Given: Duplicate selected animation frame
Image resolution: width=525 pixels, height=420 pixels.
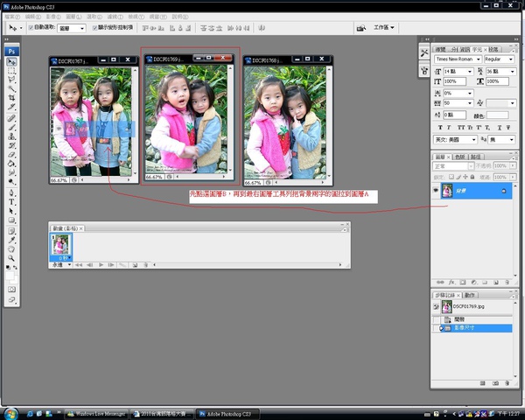Looking at the screenshot, I should (x=135, y=265).
